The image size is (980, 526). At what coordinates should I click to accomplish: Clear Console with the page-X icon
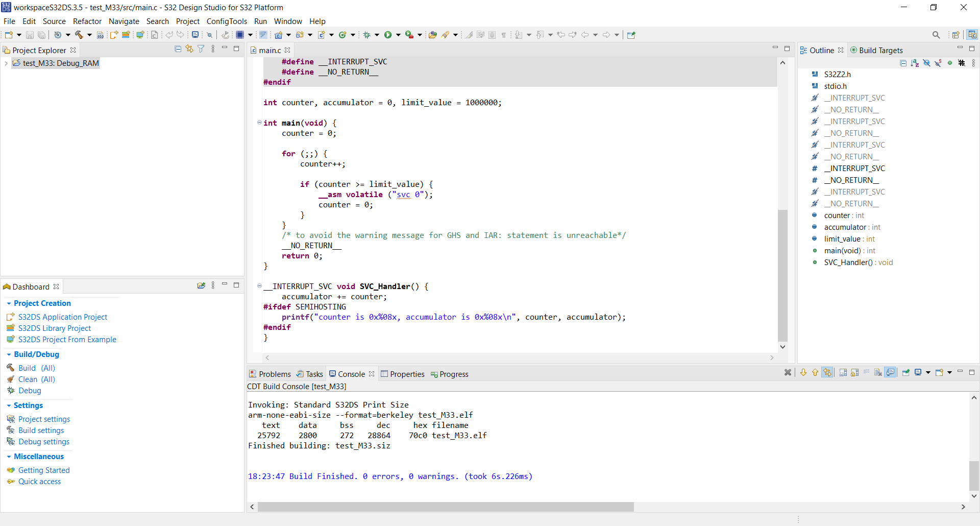[878, 372]
